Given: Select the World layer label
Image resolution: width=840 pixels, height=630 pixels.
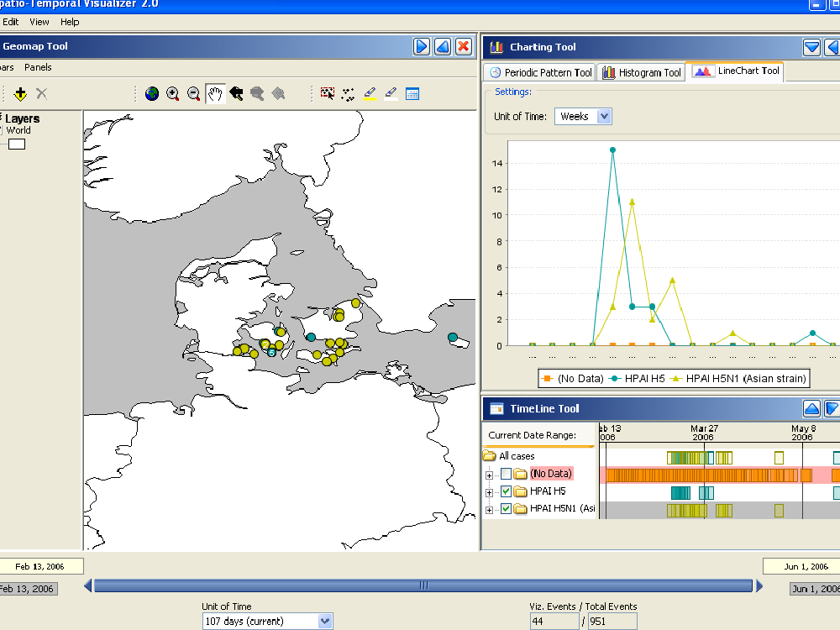Looking at the screenshot, I should click(18, 130).
